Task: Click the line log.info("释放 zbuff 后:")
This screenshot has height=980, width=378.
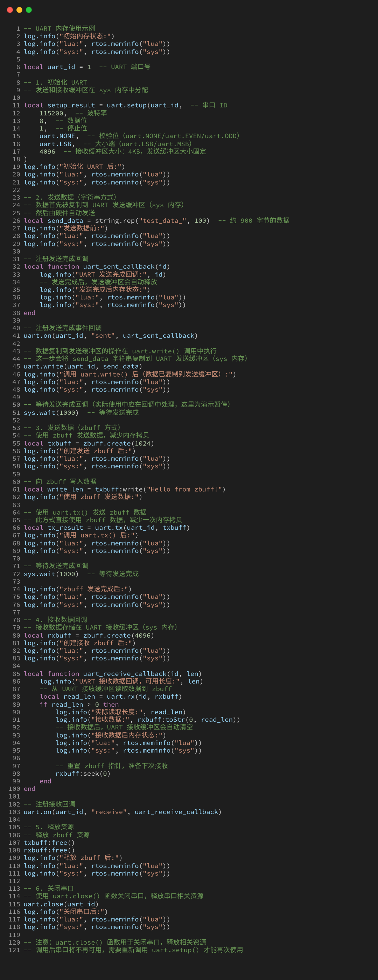Action: click(x=73, y=857)
